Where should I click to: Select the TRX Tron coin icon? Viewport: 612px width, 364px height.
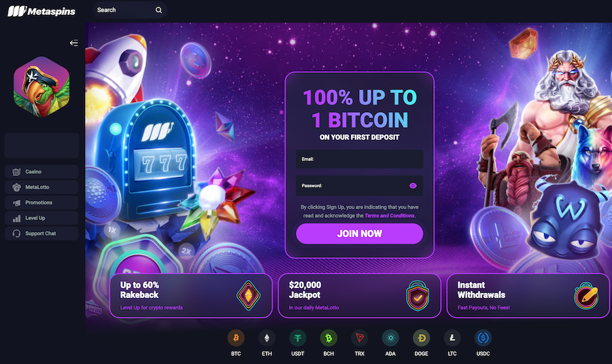(360, 338)
